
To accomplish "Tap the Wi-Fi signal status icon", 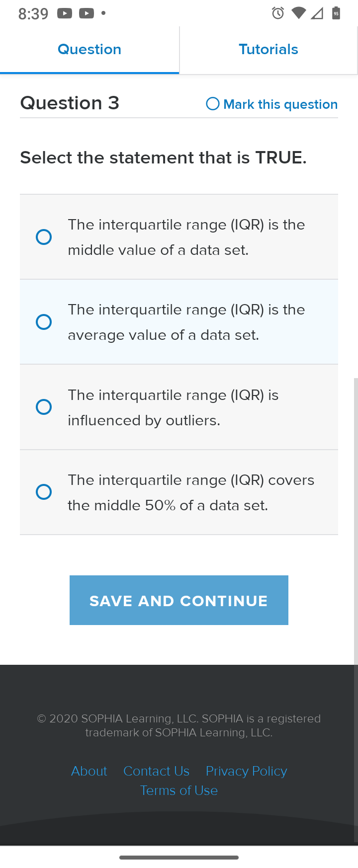I will coord(298,13).
